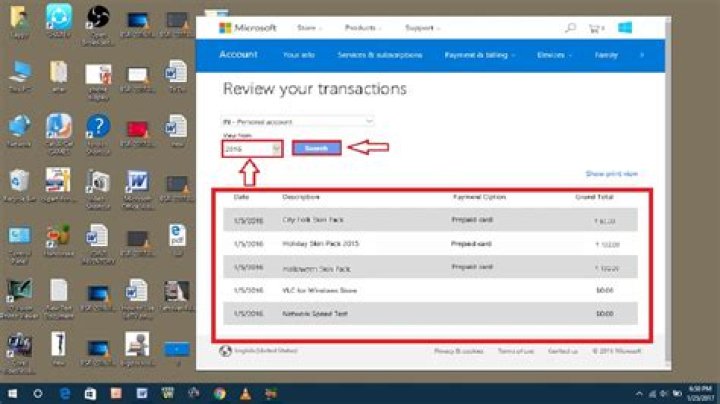Open Terms of use footer link
The image size is (720, 404).
click(x=516, y=351)
